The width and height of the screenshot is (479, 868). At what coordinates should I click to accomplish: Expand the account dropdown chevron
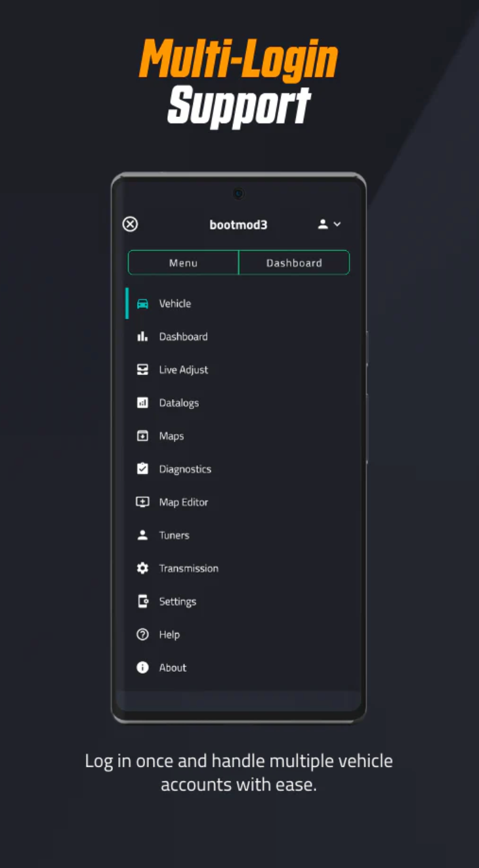[337, 225]
